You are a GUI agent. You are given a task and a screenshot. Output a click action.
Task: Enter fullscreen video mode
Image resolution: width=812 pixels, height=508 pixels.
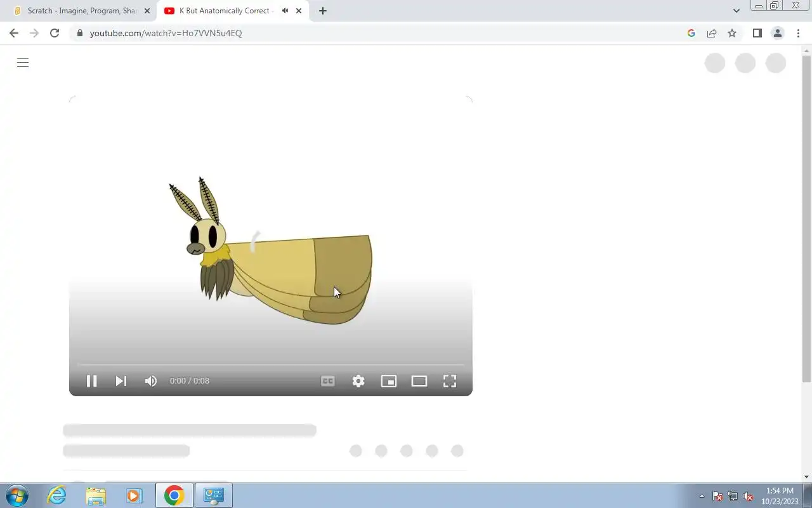coord(450,381)
